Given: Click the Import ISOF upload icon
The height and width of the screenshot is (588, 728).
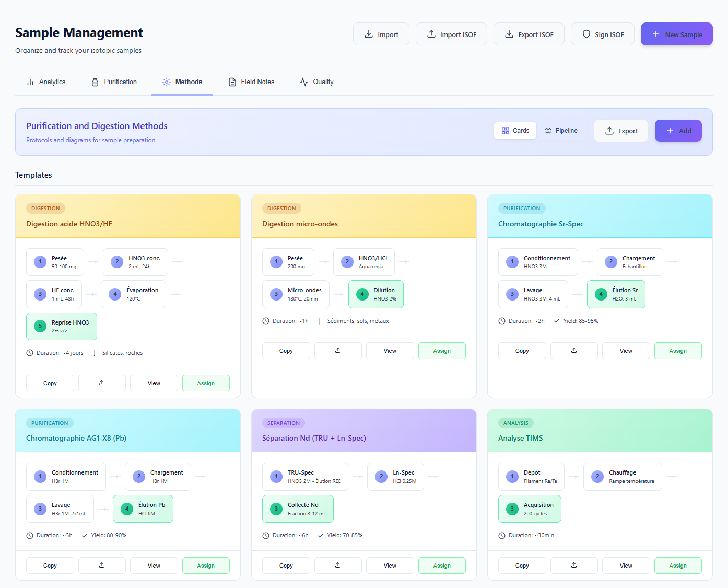Looking at the screenshot, I should point(431,33).
